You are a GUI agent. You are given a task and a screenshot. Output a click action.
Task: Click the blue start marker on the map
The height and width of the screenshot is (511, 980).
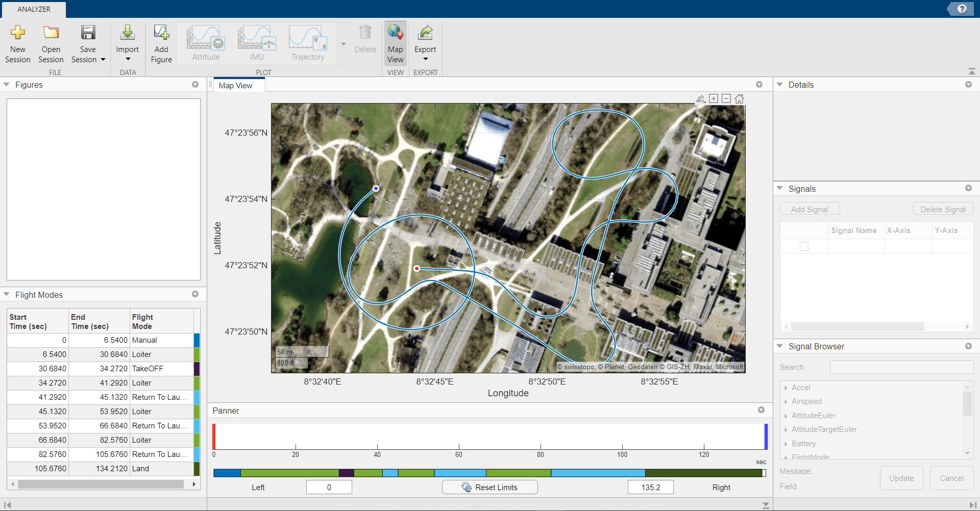point(376,188)
